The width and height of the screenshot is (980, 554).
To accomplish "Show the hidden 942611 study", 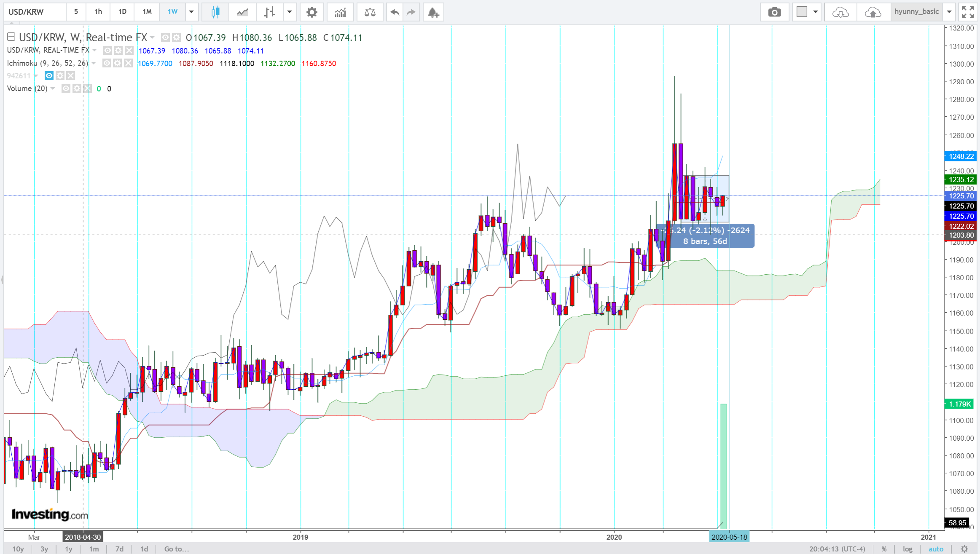I will point(49,76).
